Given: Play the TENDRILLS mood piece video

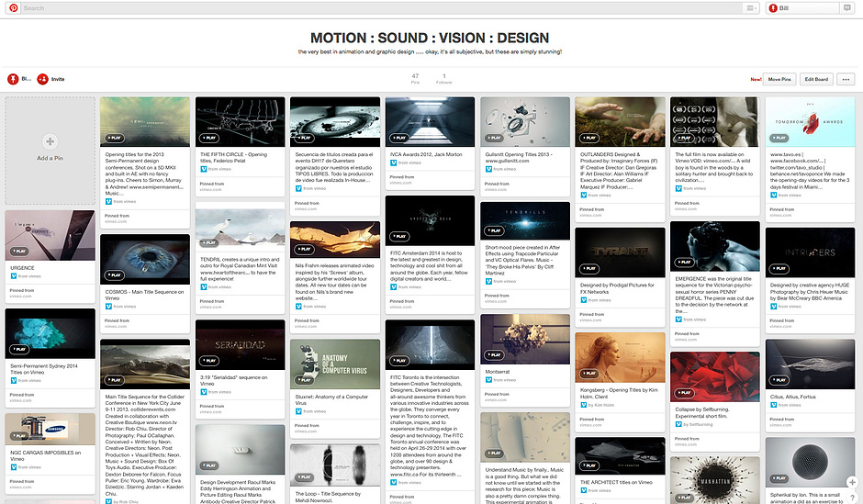Looking at the screenshot, I should pyautogui.click(x=495, y=231).
